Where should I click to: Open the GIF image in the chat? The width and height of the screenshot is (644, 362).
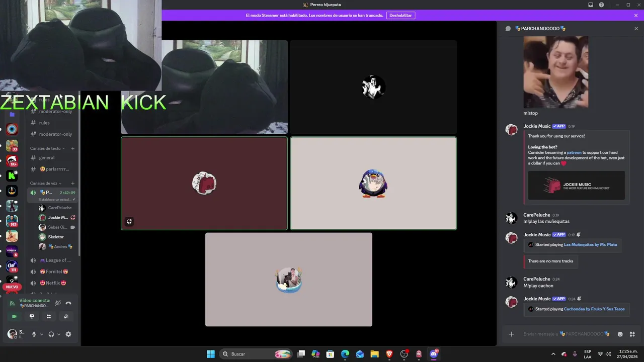[556, 72]
